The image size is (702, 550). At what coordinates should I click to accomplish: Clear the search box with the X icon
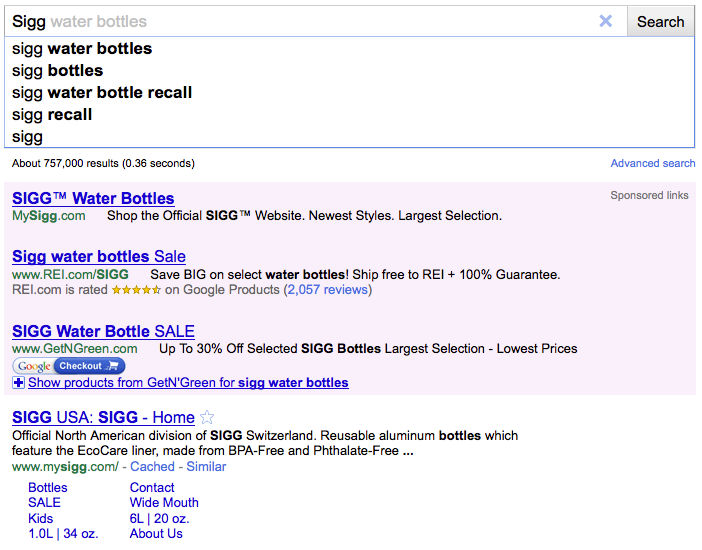[605, 21]
